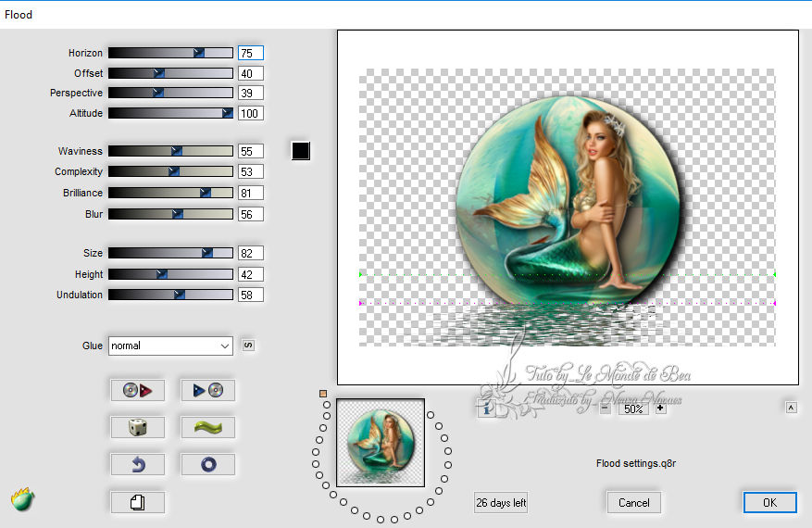812x528 pixels.
Task: Click the Undulation value field showing 58
Action: [251, 295]
